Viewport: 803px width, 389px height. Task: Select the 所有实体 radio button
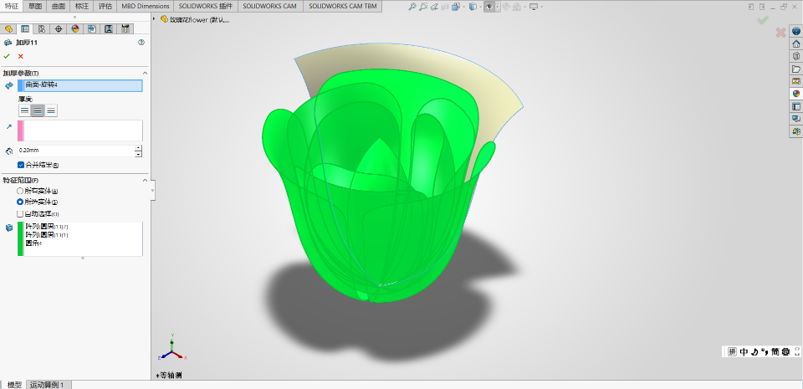pyautogui.click(x=20, y=190)
